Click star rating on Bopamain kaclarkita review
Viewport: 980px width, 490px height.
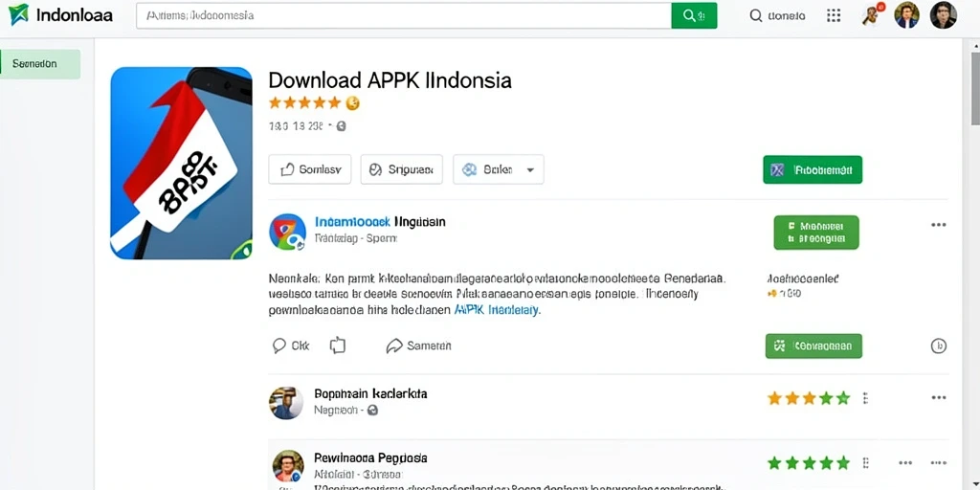pyautogui.click(x=809, y=397)
